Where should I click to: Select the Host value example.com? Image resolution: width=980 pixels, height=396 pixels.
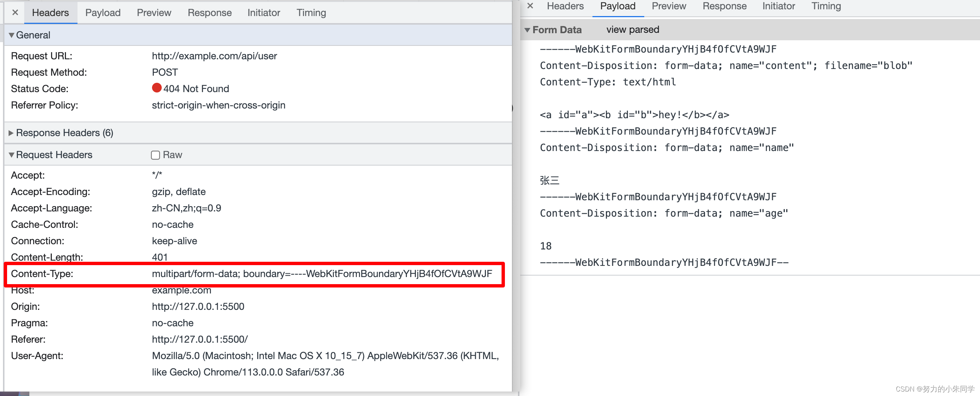181,290
